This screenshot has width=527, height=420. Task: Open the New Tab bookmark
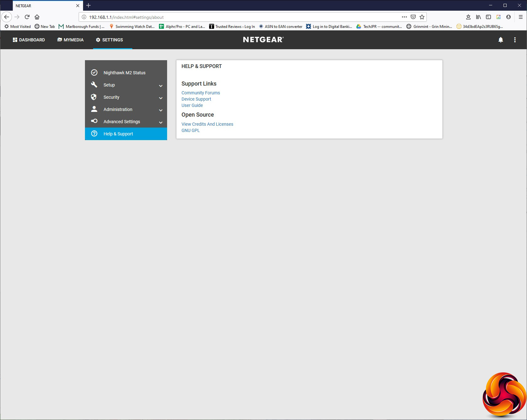45,26
